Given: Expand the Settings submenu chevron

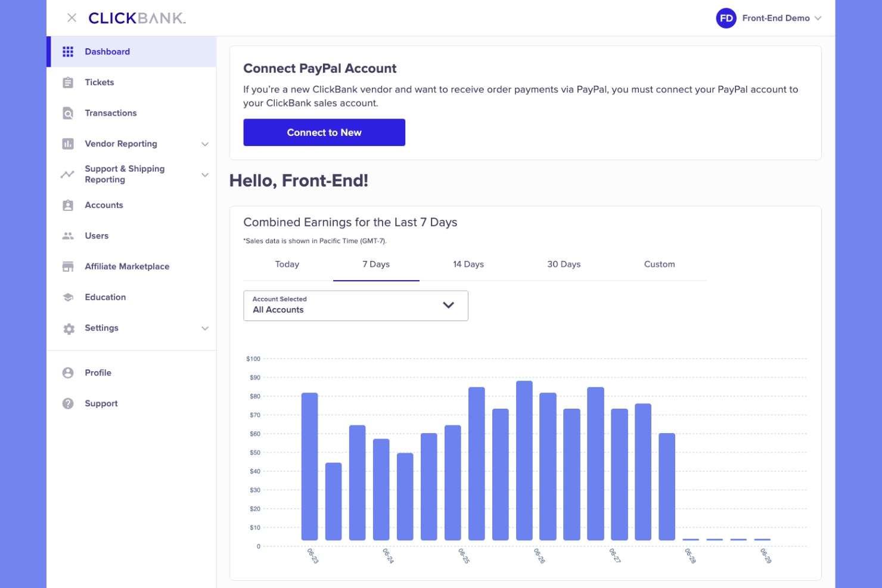Looking at the screenshot, I should tap(205, 328).
